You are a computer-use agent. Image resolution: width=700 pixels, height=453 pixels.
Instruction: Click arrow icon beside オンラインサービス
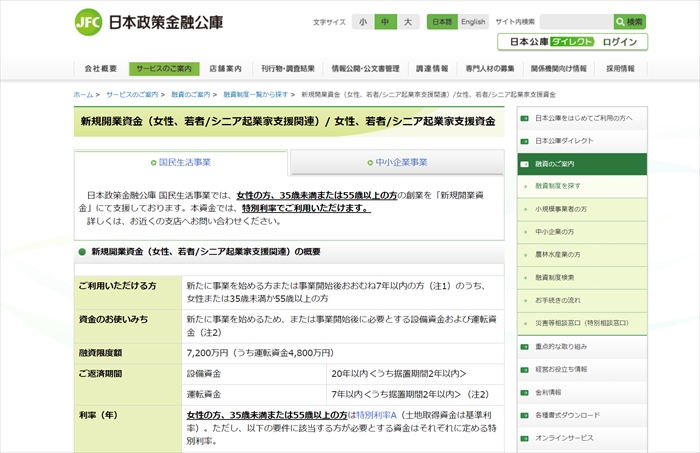[x=525, y=438]
